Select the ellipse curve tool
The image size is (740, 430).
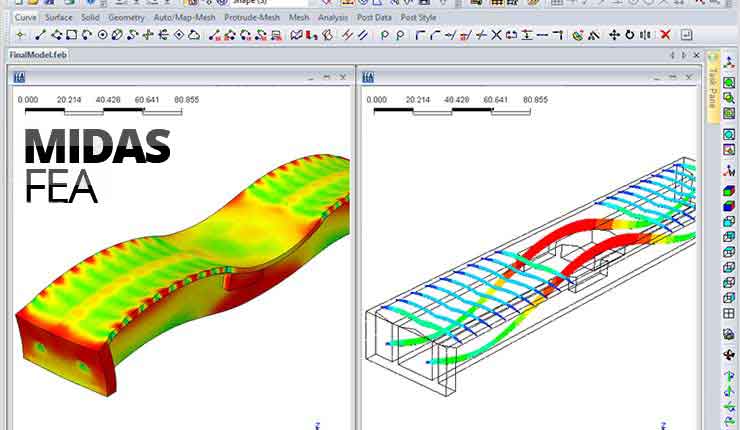[x=118, y=35]
